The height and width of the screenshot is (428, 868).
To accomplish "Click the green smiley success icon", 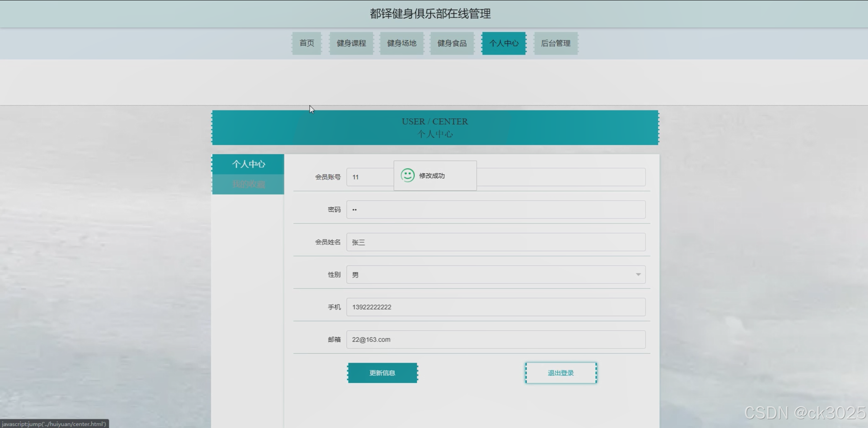I will pyautogui.click(x=407, y=175).
